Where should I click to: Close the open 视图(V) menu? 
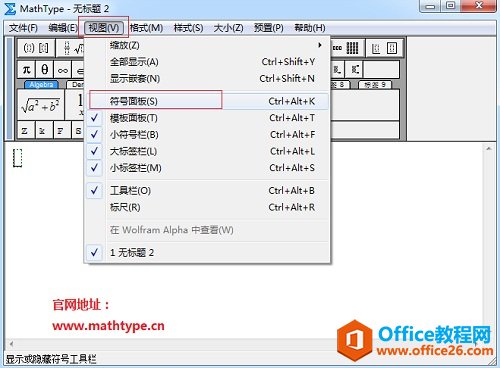point(104,28)
